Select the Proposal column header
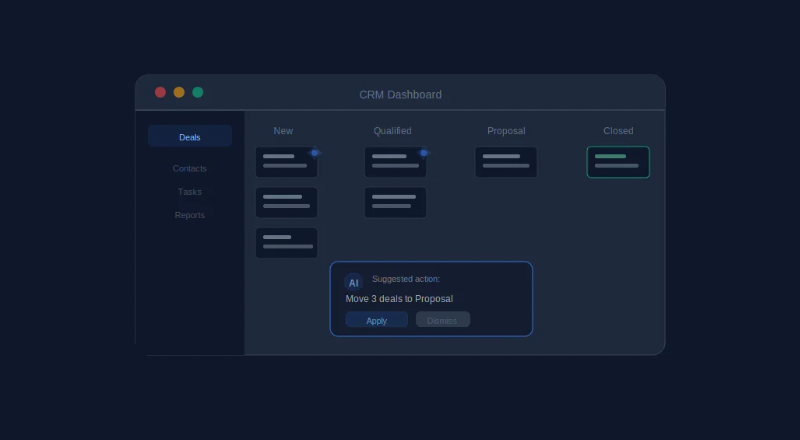Viewport: 800px width, 440px height. (506, 131)
